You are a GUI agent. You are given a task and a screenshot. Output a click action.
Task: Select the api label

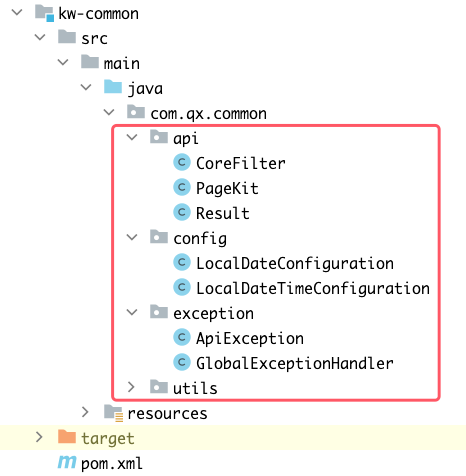[186, 139]
